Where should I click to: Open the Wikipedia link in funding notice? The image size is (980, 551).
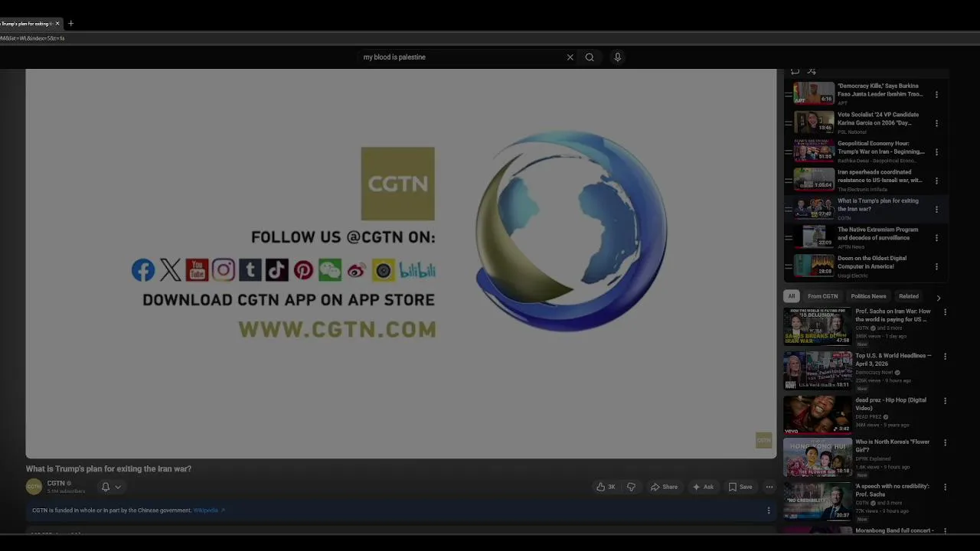click(208, 510)
